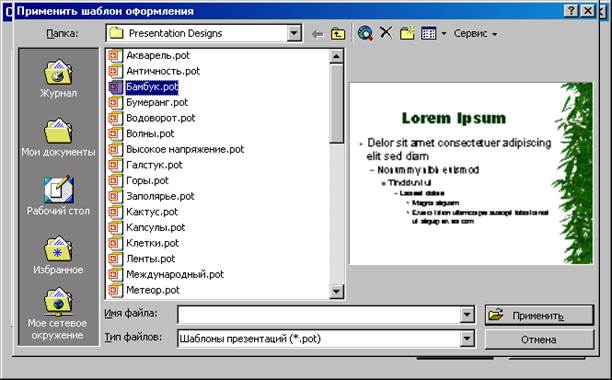Screen dimensions: 612x380
Task: Click the Help question mark button
Action: pos(571,11)
